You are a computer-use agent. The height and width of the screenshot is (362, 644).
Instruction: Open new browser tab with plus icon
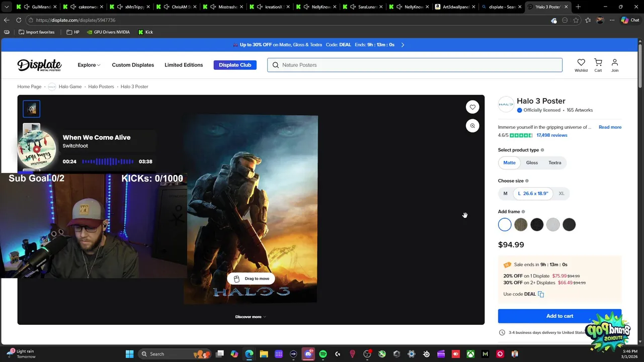(x=578, y=7)
